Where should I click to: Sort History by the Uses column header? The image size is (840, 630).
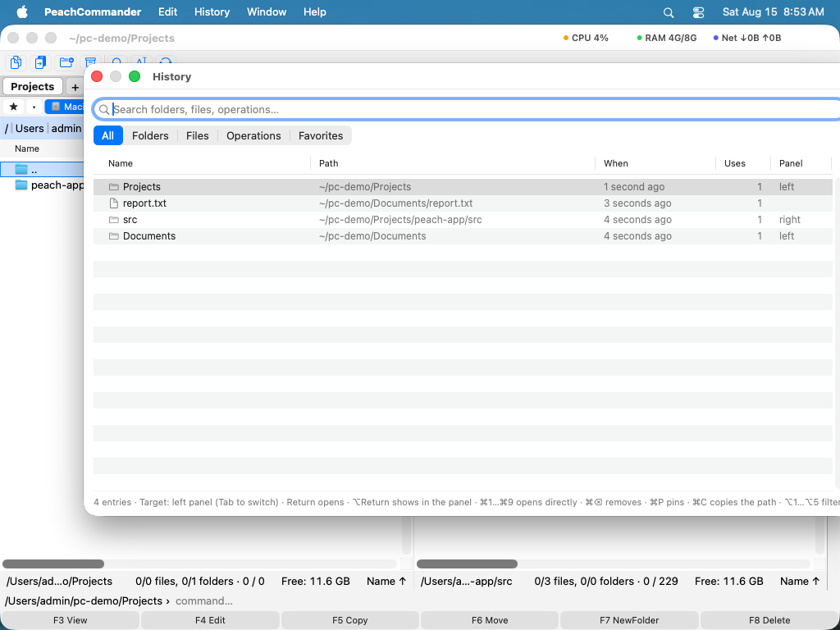734,163
